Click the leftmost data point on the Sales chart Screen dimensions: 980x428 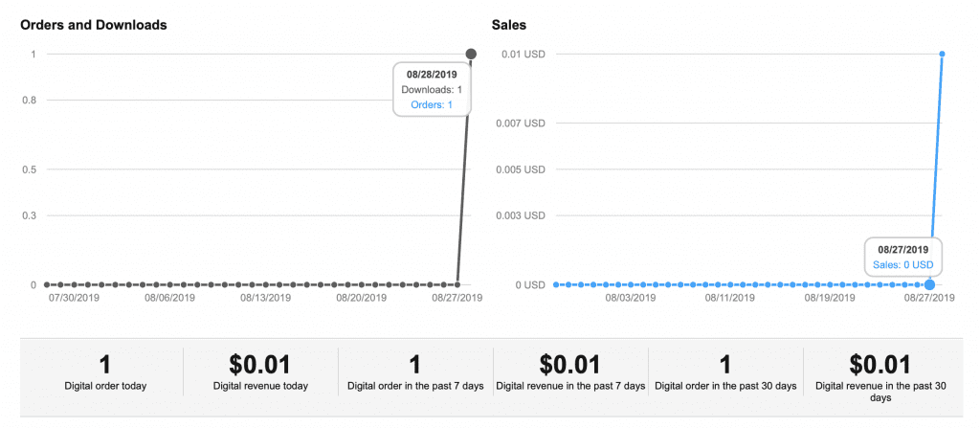556,284
